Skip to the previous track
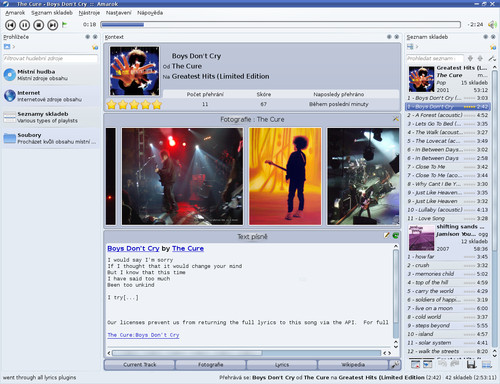This screenshot has height=384, width=500. pyautogui.click(x=10, y=25)
